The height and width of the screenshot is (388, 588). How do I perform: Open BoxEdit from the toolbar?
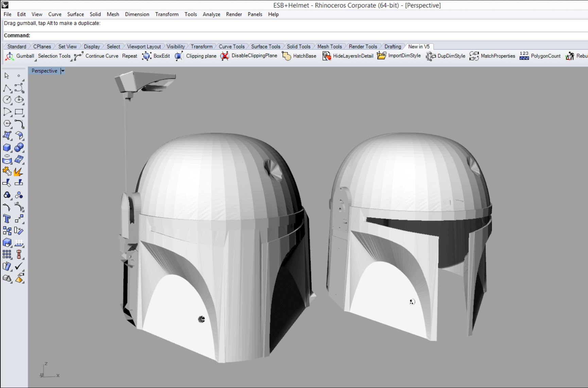[156, 56]
